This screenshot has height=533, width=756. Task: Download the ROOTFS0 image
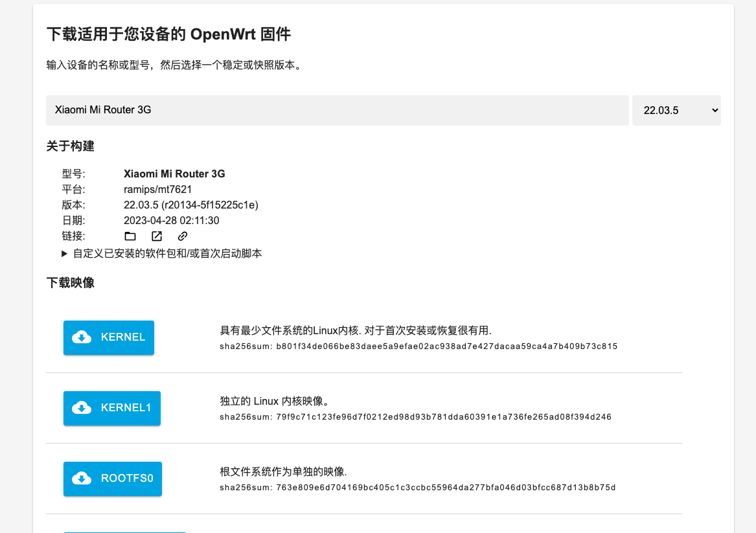pos(113,479)
